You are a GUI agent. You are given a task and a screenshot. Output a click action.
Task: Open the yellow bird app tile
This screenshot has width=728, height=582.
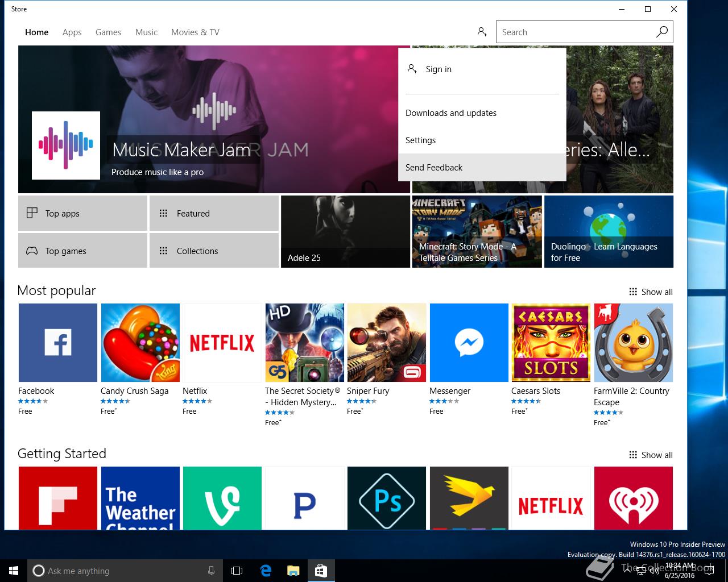469,498
